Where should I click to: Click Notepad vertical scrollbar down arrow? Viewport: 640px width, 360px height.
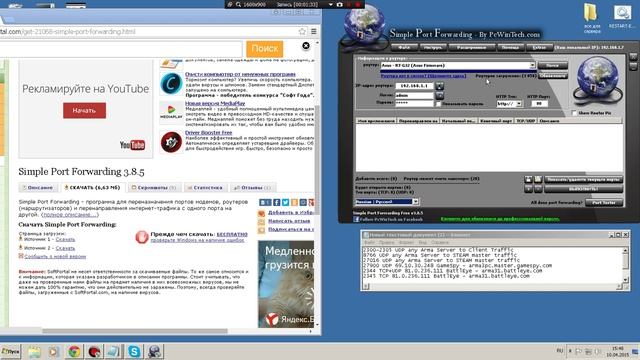(x=625, y=279)
